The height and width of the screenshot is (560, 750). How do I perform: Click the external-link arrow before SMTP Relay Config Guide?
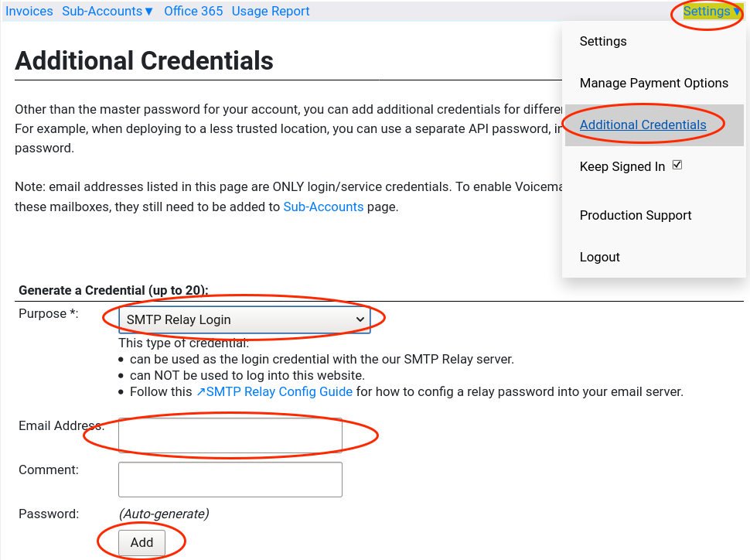point(200,392)
